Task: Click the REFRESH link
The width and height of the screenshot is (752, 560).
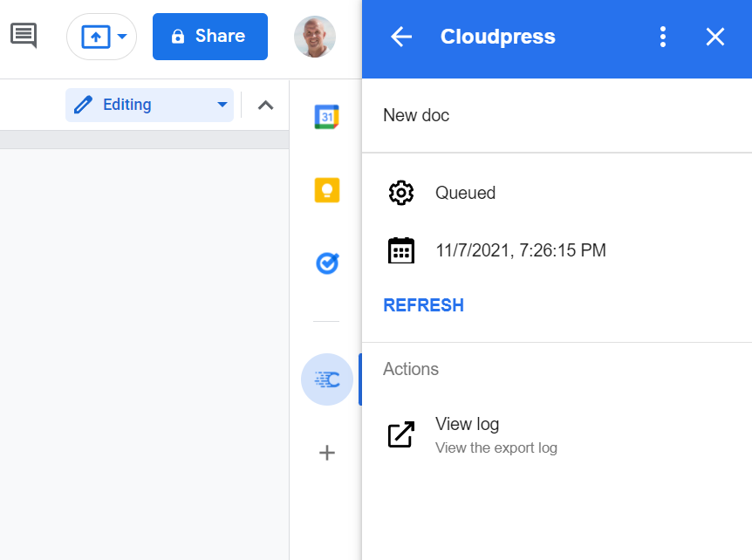Action: pyautogui.click(x=423, y=305)
